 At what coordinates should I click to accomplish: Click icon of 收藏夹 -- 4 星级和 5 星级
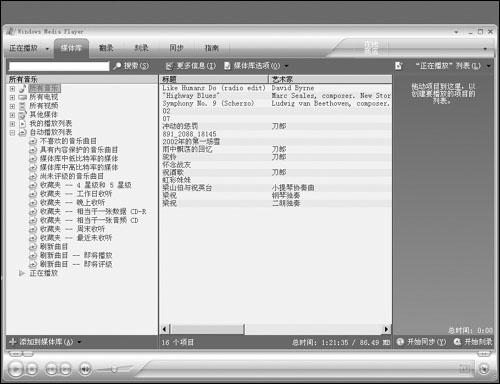(33, 185)
